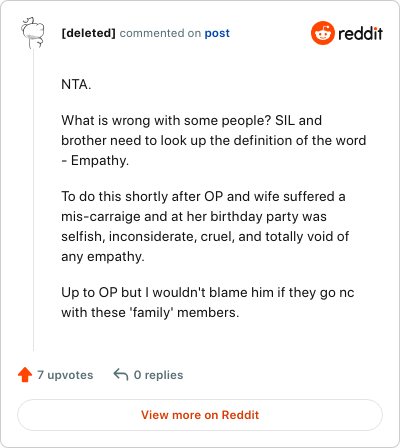Screen dimensions: 400x448
Task: Click the deleted user's Snoo avatar
Action: point(33,33)
